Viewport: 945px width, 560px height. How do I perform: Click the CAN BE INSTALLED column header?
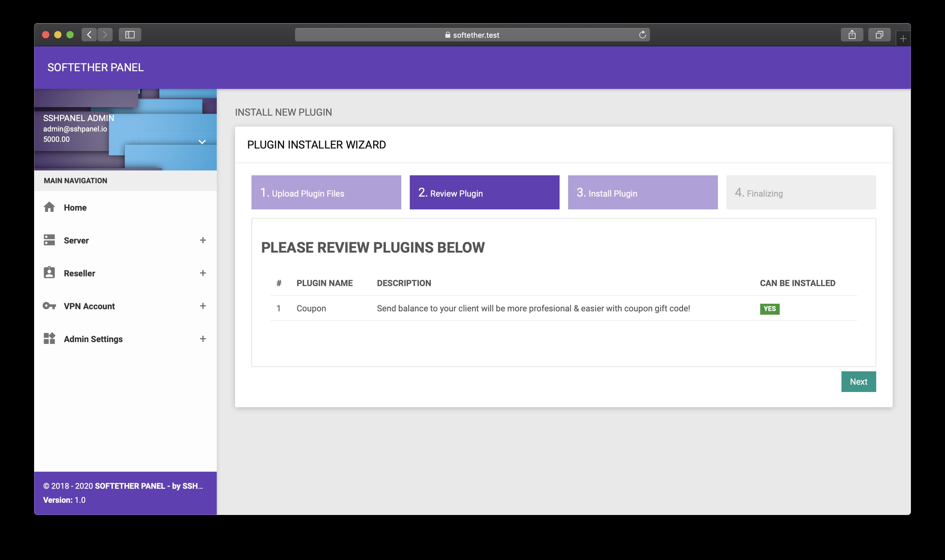797,283
